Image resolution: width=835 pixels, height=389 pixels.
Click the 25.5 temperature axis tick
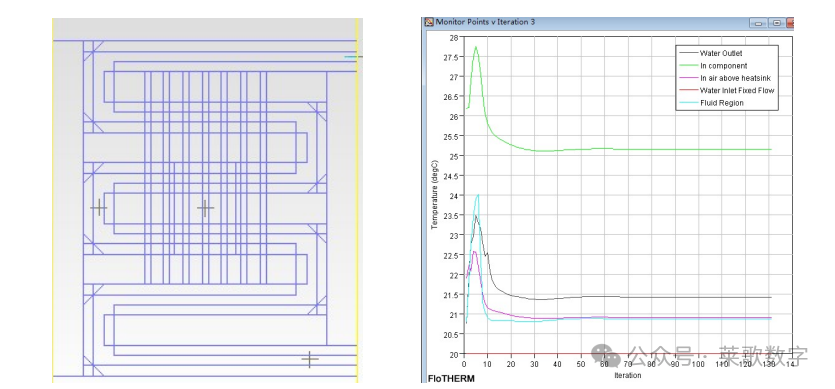[452, 136]
